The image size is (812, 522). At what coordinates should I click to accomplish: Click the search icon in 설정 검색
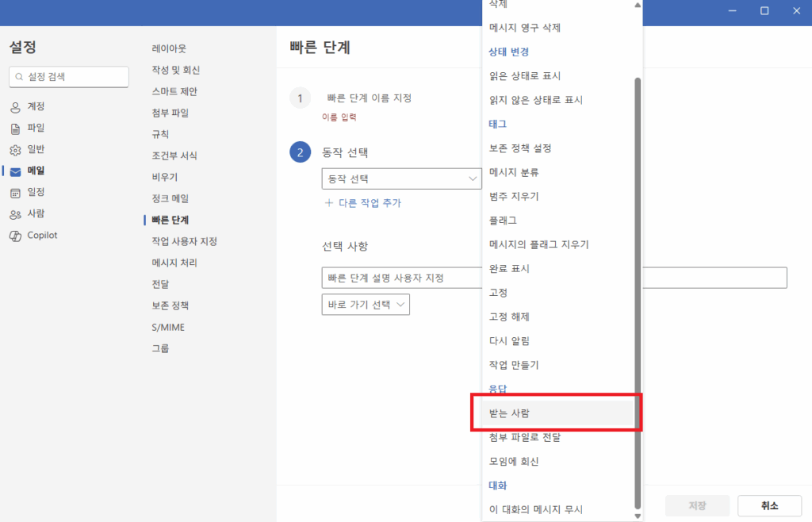pos(19,77)
